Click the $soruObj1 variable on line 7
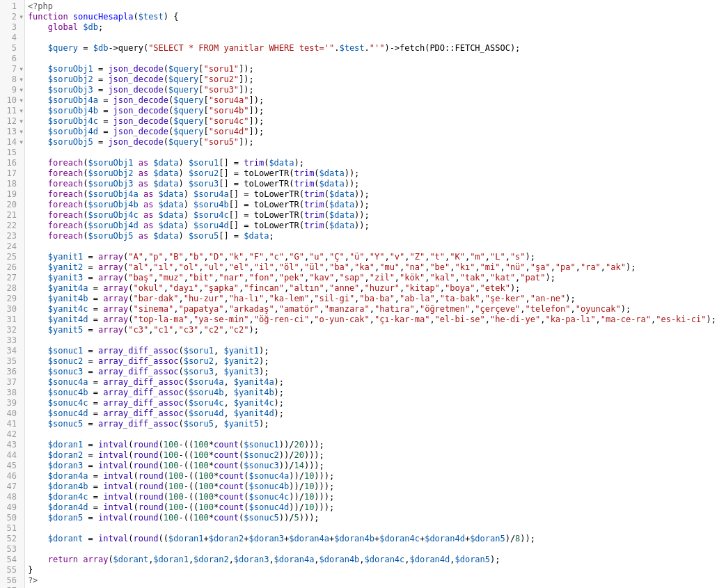This screenshot has width=726, height=588. pyautogui.click(x=70, y=68)
